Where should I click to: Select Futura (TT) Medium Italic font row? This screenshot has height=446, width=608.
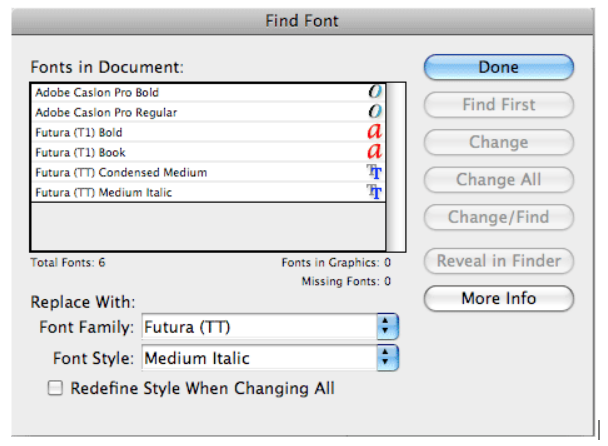[x=209, y=192]
